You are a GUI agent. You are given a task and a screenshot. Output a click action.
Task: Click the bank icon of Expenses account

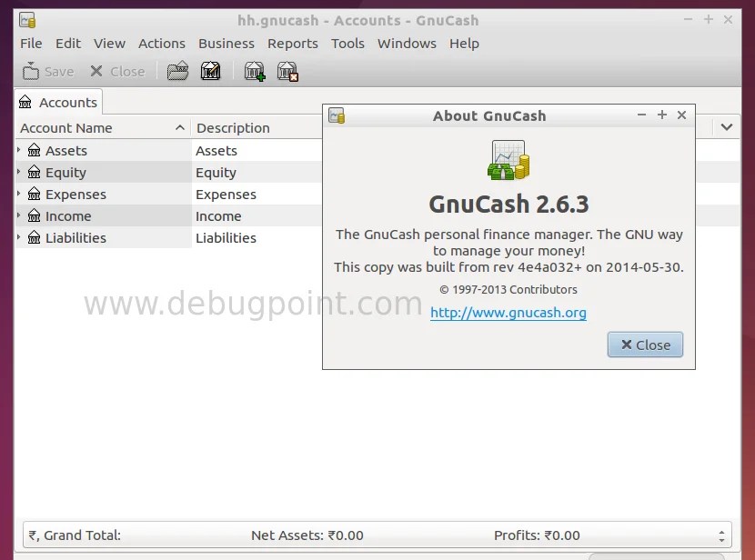[x=35, y=194]
